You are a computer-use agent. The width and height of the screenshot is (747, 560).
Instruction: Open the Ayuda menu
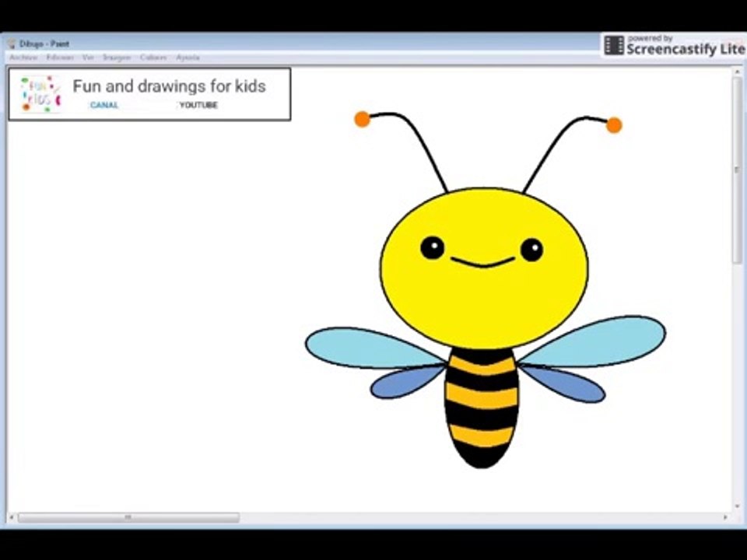pyautogui.click(x=188, y=57)
